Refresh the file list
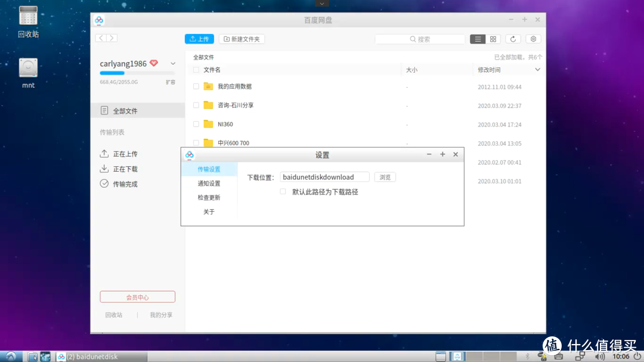 (513, 39)
